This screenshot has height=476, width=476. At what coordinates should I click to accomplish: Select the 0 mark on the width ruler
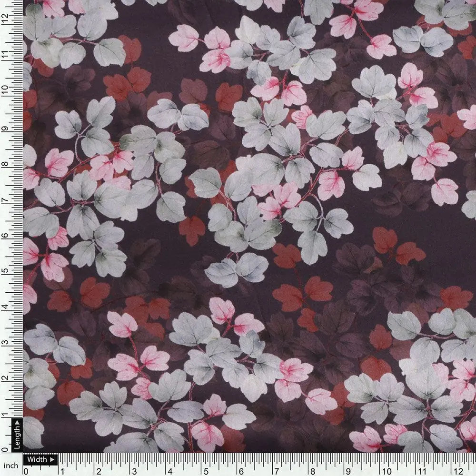click(x=26, y=470)
